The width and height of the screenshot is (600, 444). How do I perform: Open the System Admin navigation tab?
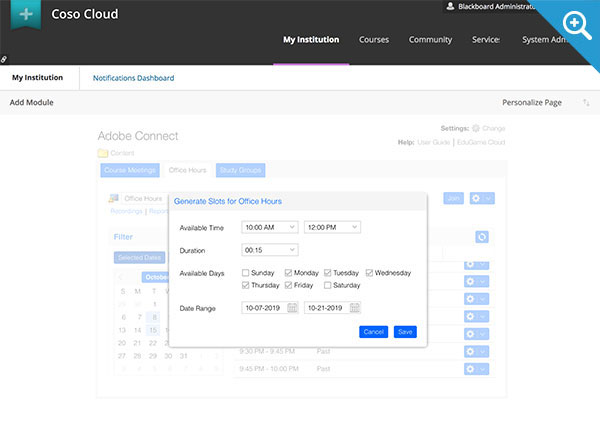coord(545,40)
